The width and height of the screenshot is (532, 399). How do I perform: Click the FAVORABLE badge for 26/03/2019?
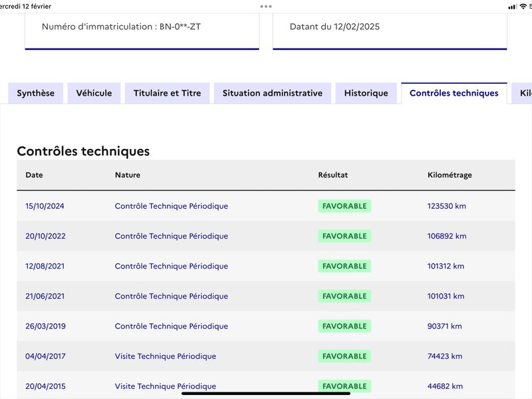344,326
